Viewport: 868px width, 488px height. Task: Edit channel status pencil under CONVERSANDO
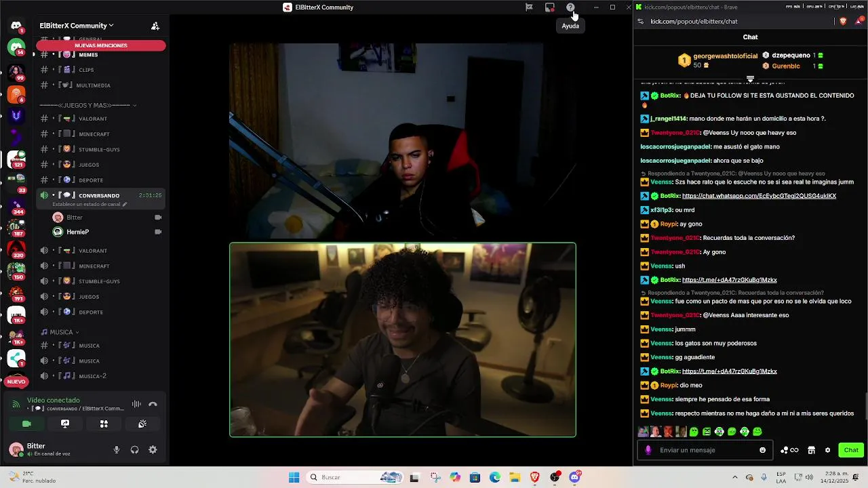coord(125,204)
